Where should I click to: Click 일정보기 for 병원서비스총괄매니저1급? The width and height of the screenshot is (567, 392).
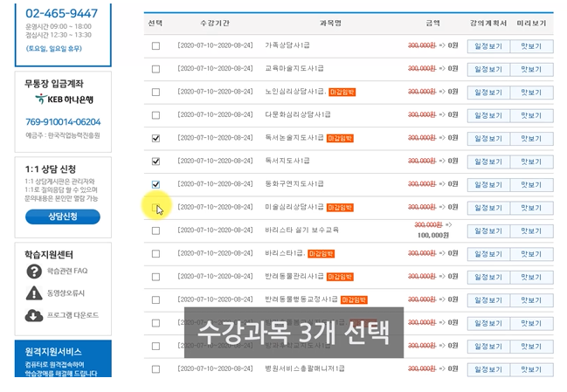(x=488, y=370)
